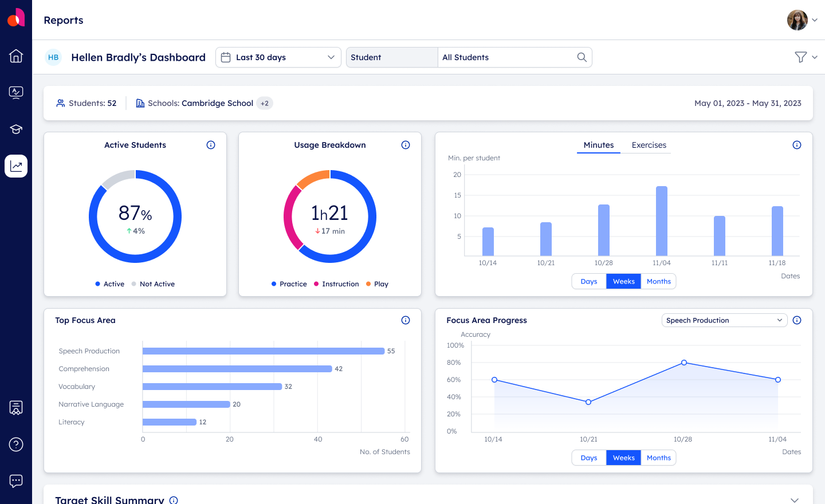Screen dimensions: 825x504
Task: Click the Speech Production bar showing 55
Action: (x=264, y=351)
